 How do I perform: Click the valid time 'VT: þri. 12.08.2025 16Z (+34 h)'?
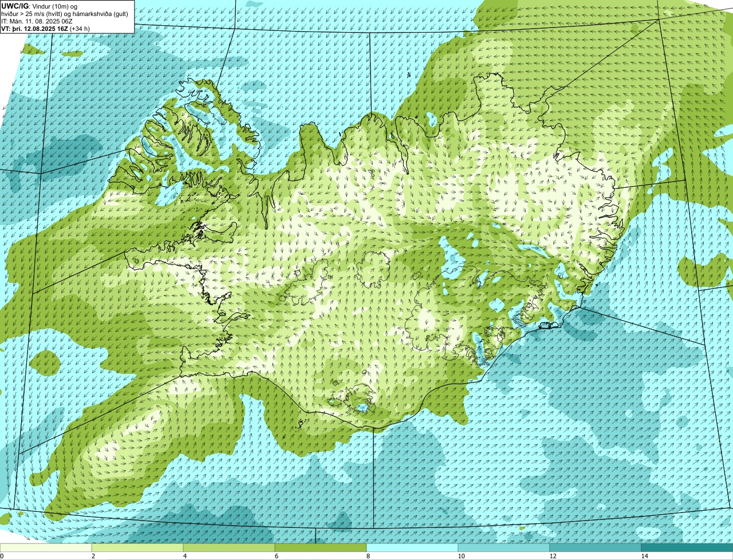[46, 28]
